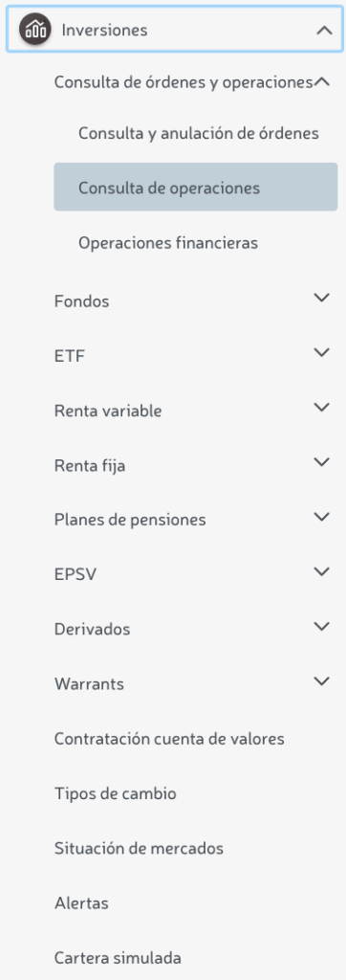Expand the Fondos submenu arrow
The height and width of the screenshot is (980, 346).
coord(322,298)
